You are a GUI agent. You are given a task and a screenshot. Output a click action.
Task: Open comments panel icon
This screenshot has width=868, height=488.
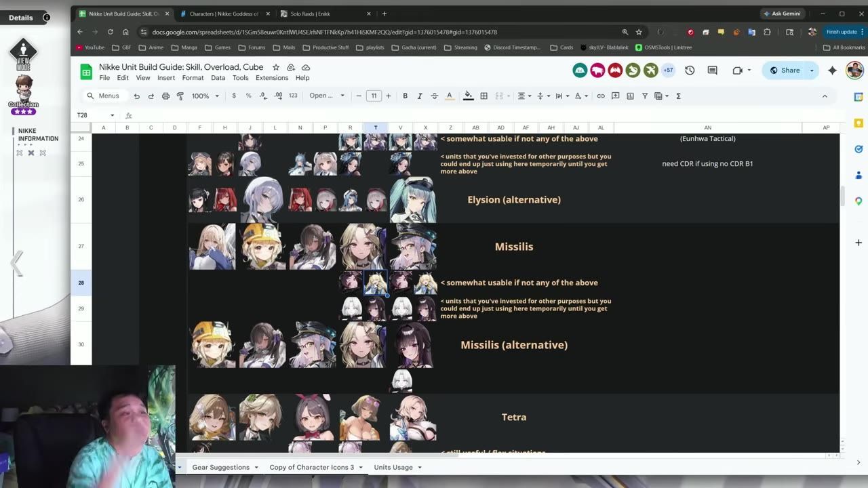point(712,70)
